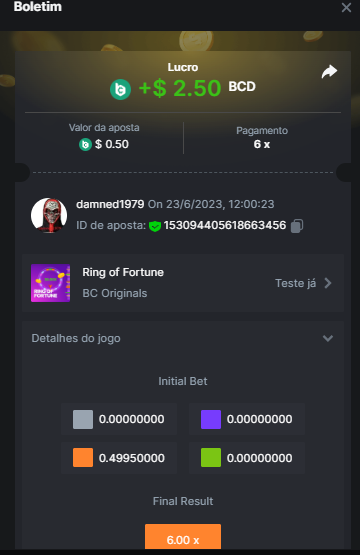Click the share arrow icon
Screen dimensions: 360x555
tap(329, 71)
